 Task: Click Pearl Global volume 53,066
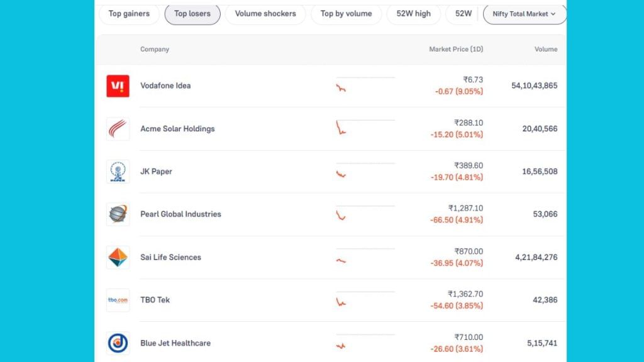pos(545,214)
